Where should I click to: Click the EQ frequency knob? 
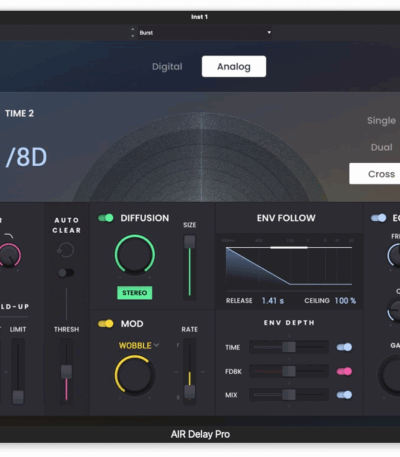[x=394, y=255]
